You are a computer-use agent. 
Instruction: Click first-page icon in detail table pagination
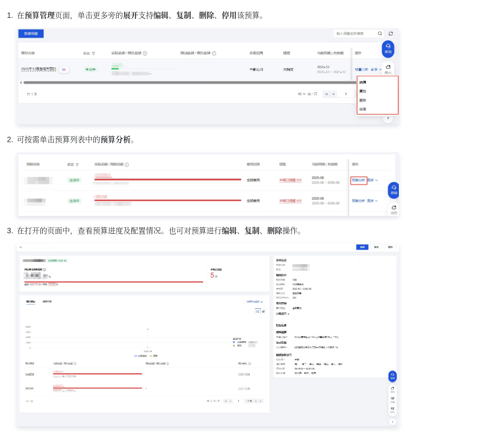pos(225,401)
